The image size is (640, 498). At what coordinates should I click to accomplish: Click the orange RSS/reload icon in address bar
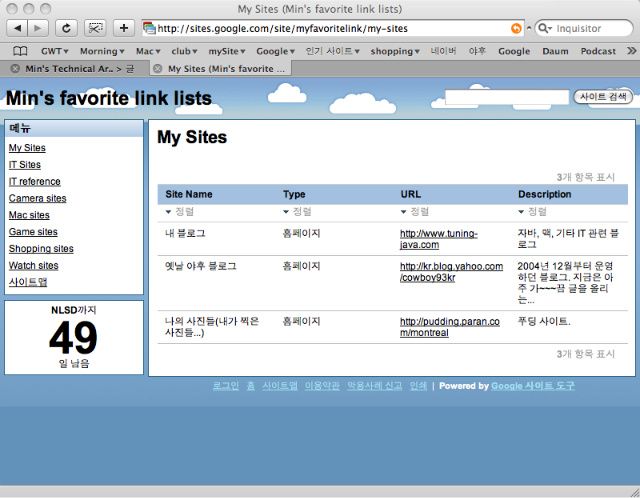[516, 28]
